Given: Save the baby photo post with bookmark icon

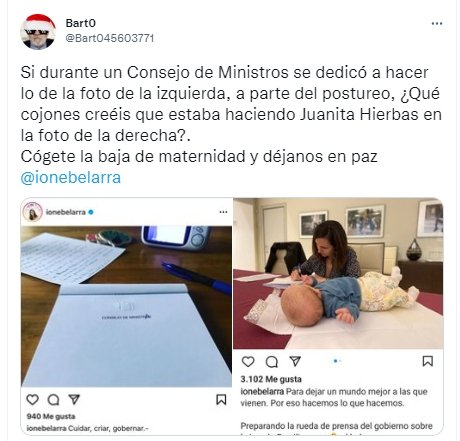Looking at the screenshot, I should [x=428, y=361].
